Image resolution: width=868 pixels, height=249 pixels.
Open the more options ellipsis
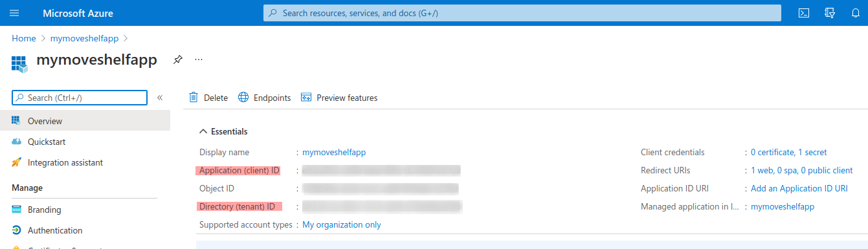tap(199, 60)
